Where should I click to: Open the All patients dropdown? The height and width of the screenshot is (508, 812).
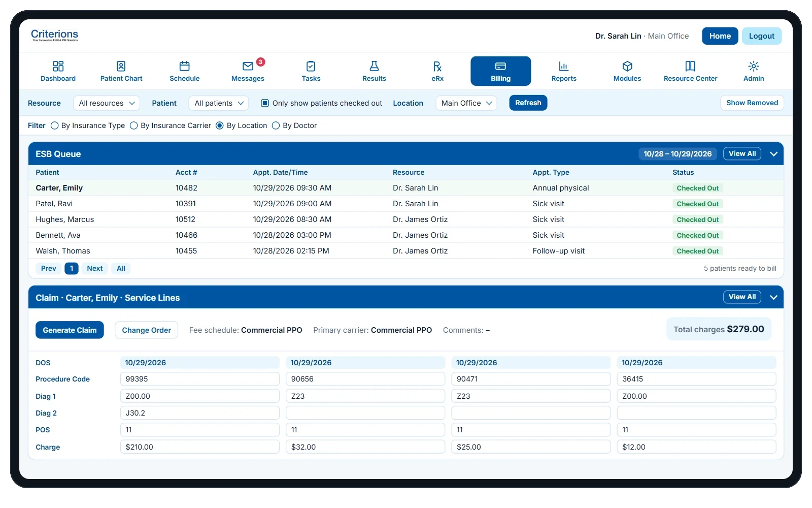tap(218, 103)
